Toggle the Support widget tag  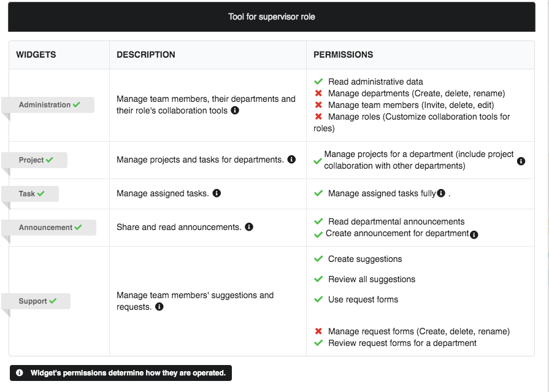click(37, 301)
